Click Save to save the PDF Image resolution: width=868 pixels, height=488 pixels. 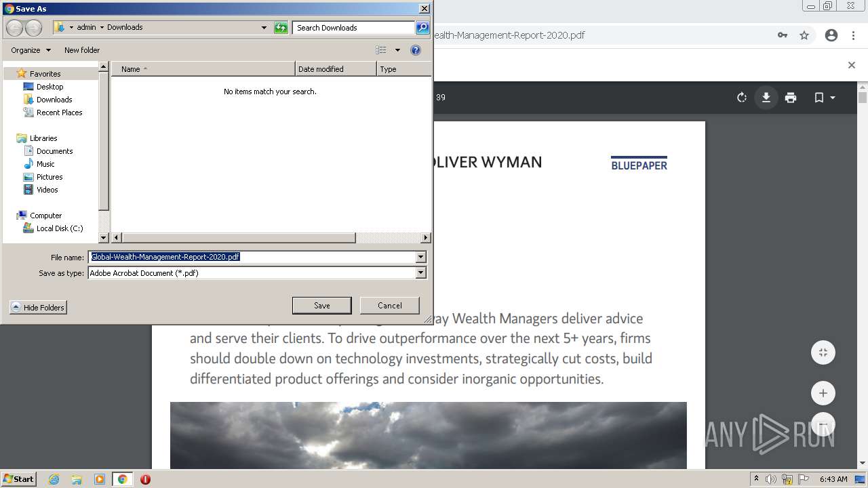coord(322,306)
